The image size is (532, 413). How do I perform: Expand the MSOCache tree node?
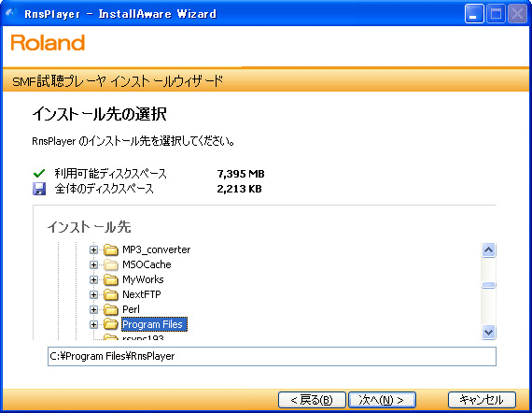tap(93, 265)
